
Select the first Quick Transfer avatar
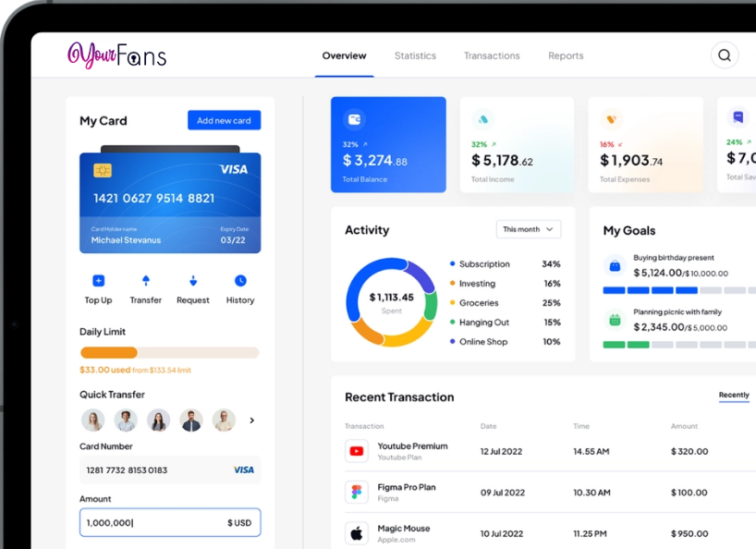pos(93,421)
